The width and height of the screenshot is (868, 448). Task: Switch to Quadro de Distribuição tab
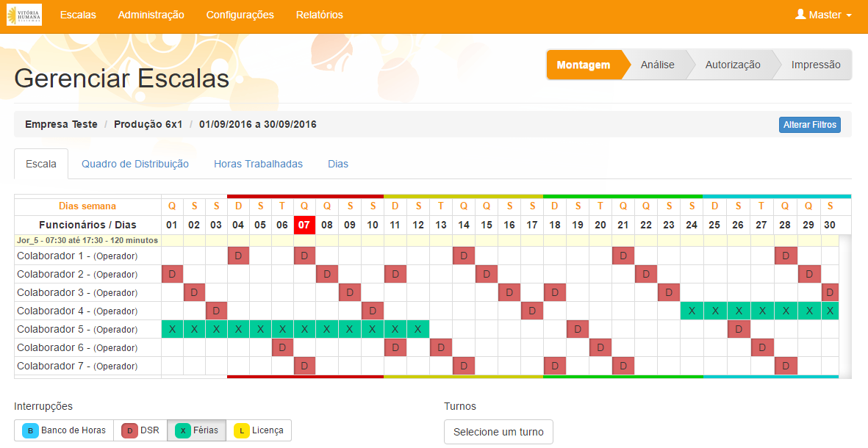click(x=135, y=164)
